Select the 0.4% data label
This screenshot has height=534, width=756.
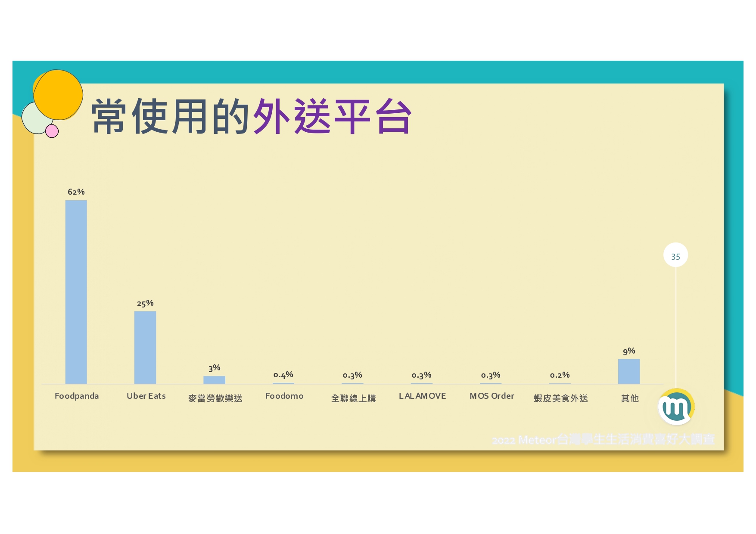pyautogui.click(x=283, y=375)
